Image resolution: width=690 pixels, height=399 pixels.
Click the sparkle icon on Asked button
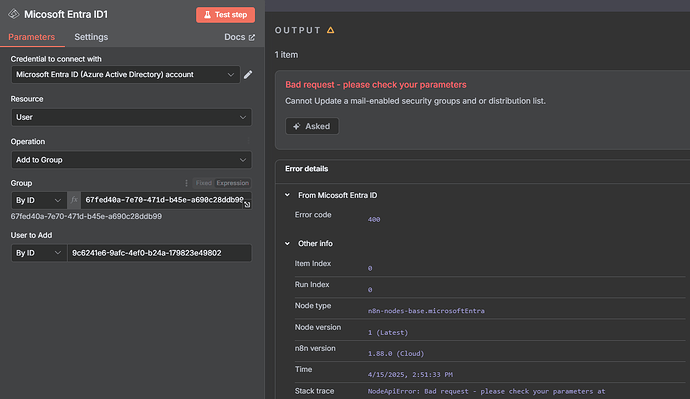[297, 126]
